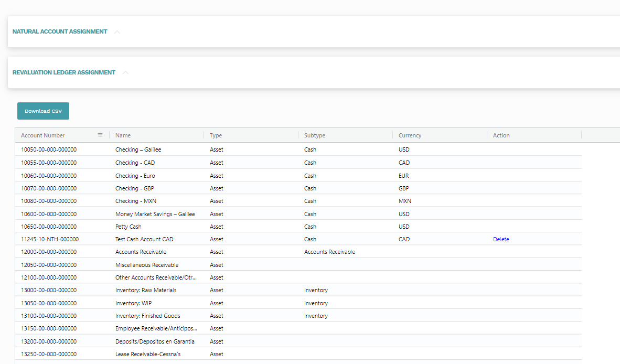Select the Petty Cash row name

pos(129,227)
